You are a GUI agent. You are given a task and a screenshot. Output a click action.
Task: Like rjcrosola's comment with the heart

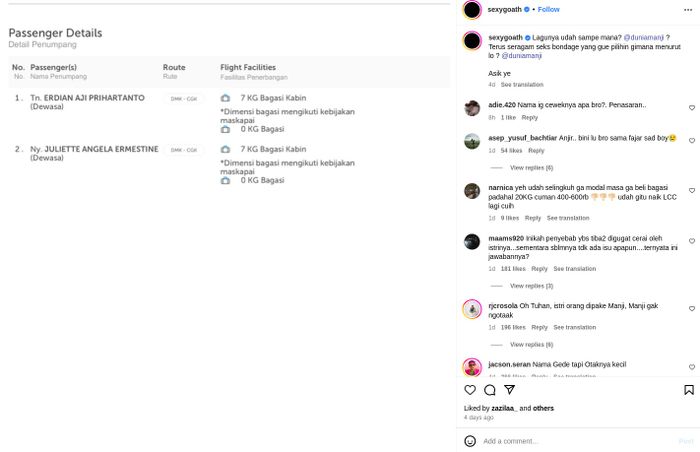(x=691, y=309)
